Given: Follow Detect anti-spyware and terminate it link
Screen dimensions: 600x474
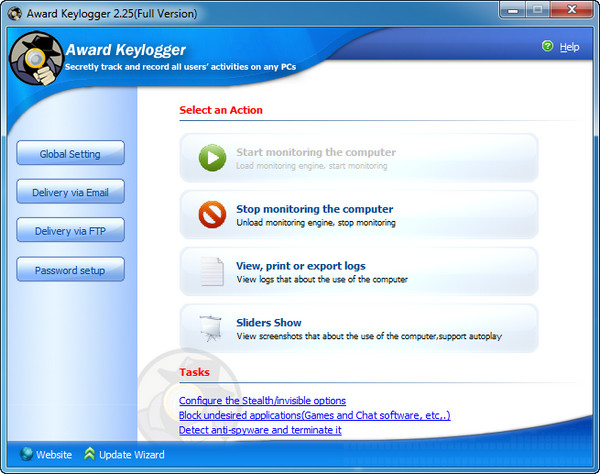Looking at the screenshot, I should (x=260, y=430).
